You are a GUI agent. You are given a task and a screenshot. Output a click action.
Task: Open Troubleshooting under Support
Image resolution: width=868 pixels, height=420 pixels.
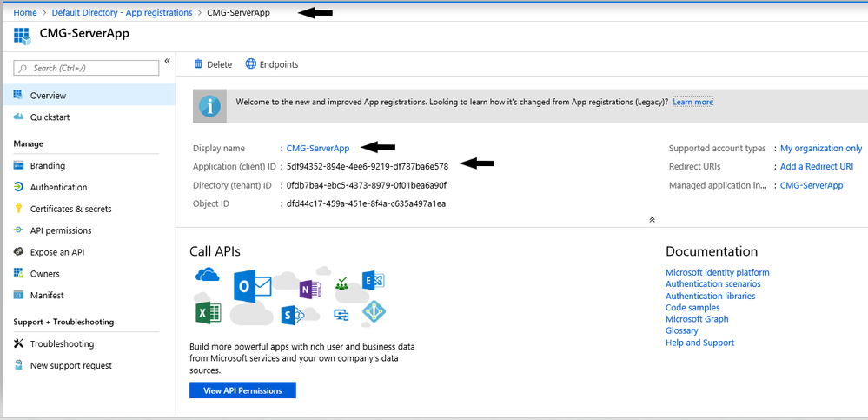point(89,343)
